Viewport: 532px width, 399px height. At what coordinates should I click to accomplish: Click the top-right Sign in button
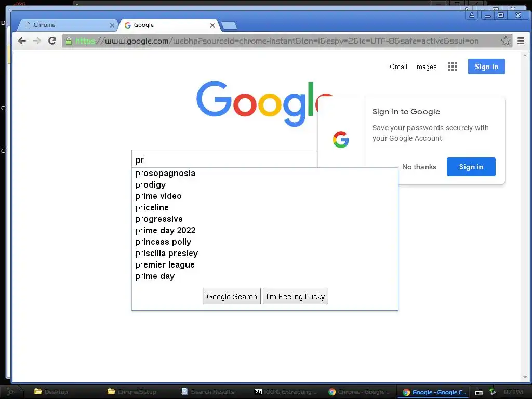click(486, 66)
